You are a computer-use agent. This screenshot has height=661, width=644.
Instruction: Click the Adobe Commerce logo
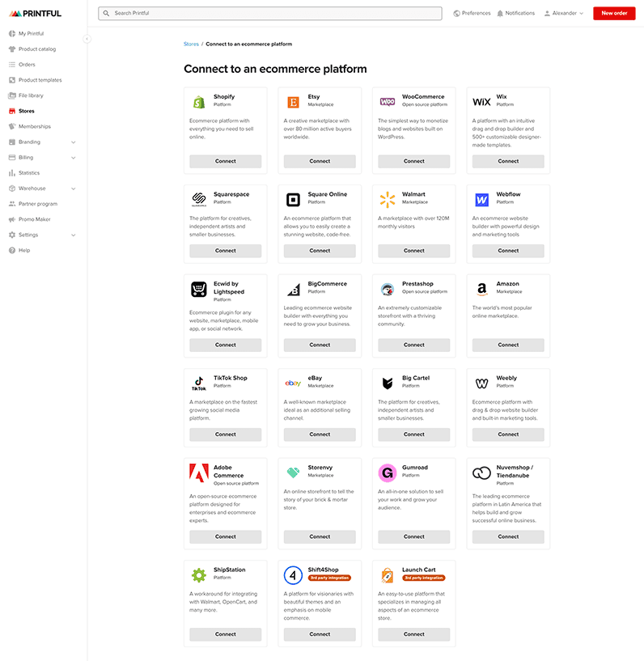pos(199,472)
